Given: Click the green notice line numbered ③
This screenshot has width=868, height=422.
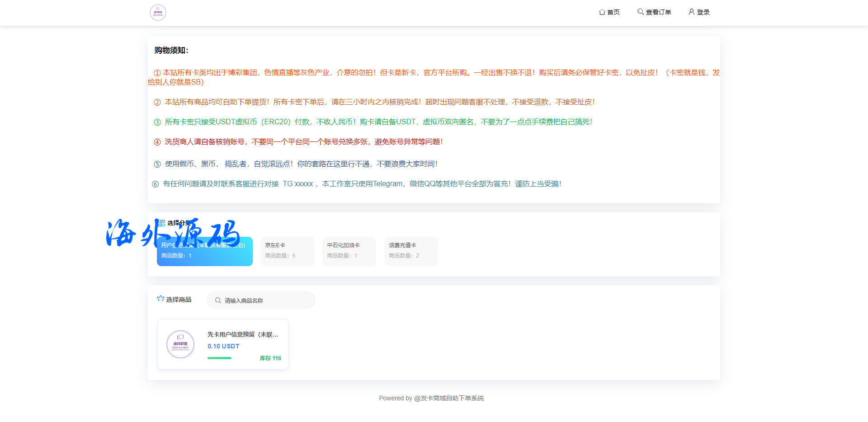Looking at the screenshot, I should 378,122.
